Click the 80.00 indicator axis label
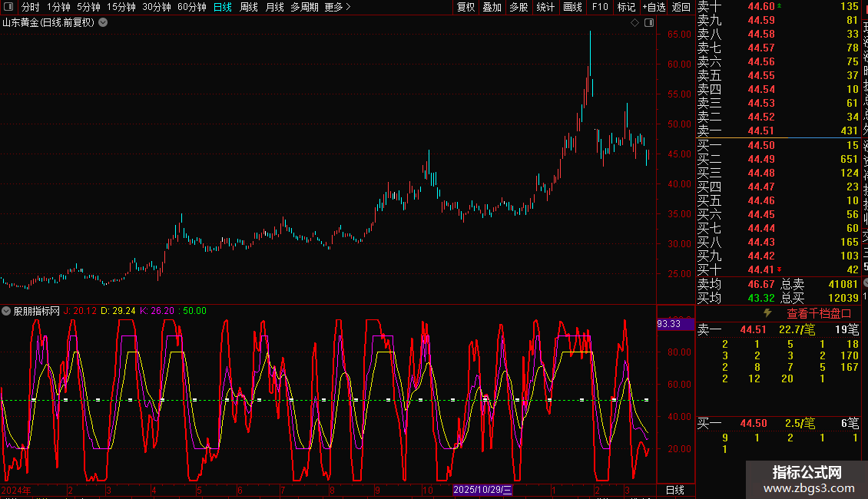The height and width of the screenshot is (499, 868). click(679, 352)
